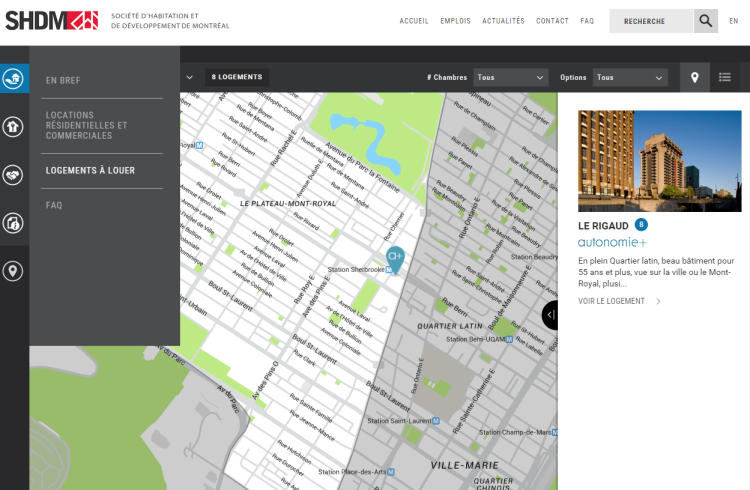Open the En bref menu item
The image size is (750, 490).
63,80
